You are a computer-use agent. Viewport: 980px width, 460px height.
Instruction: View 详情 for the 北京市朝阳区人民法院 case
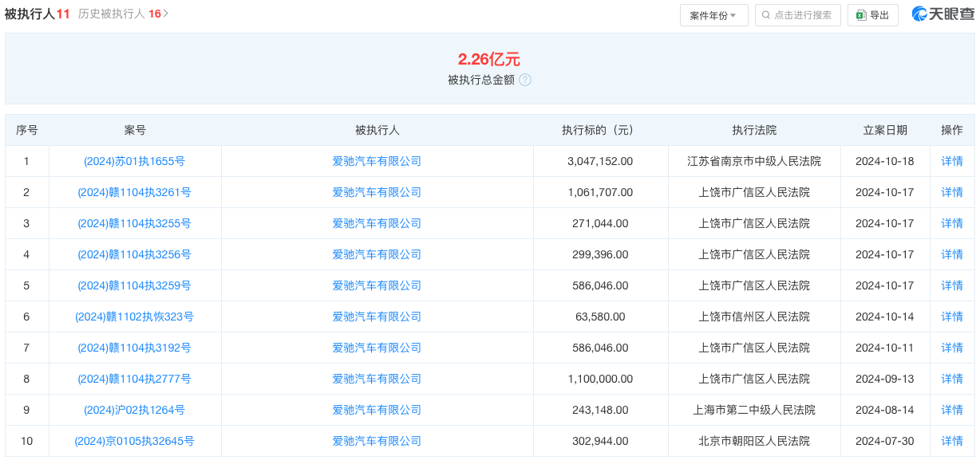click(x=951, y=441)
